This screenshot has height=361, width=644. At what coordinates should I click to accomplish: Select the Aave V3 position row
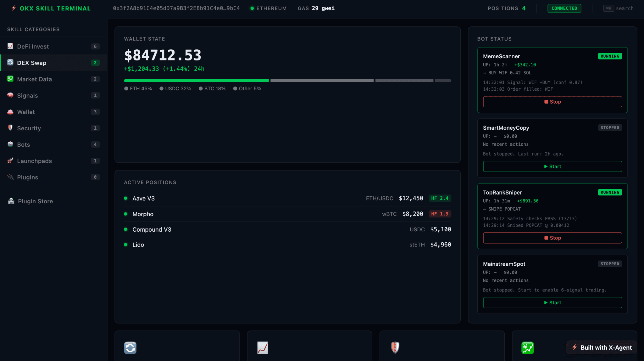(x=287, y=198)
